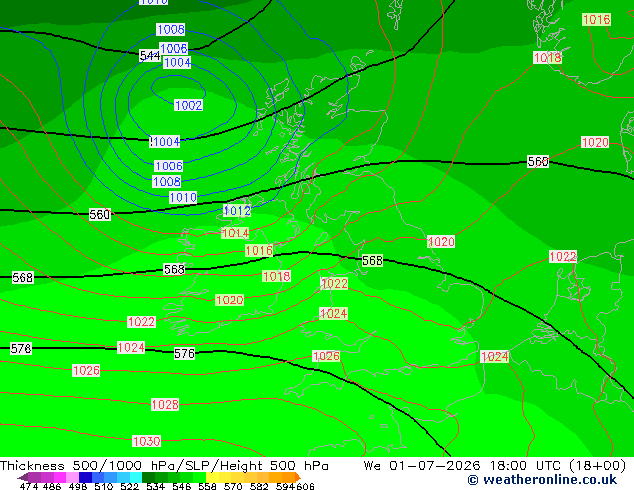Image resolution: width=634 pixels, height=490 pixels.
Task: Select the 1016 label in the top-right corner
Action: pos(596,19)
